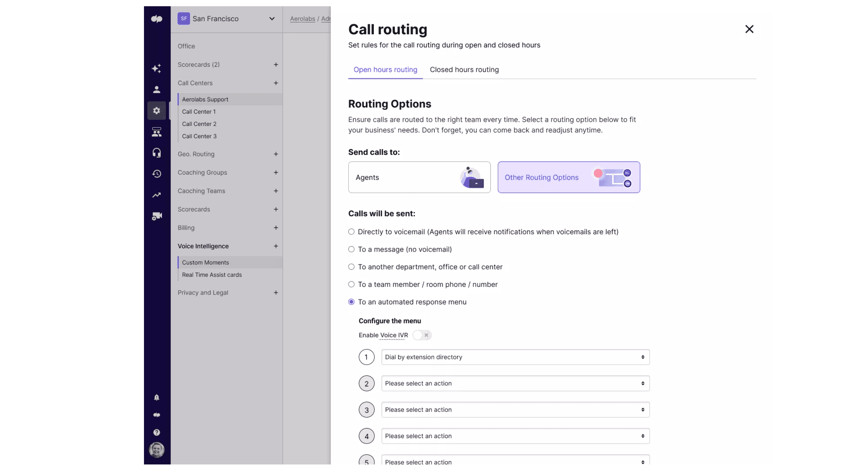
Task: Select To a message (no voicemail) option
Action: click(351, 249)
